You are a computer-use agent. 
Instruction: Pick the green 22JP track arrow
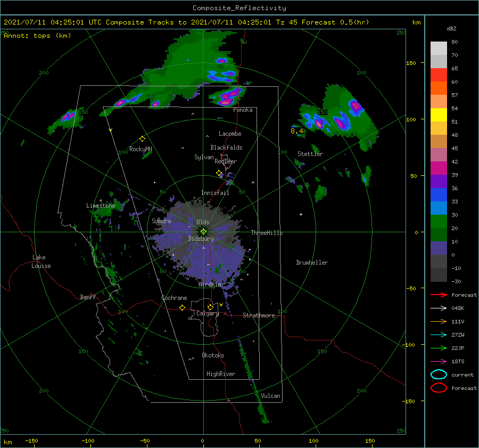[439, 348]
